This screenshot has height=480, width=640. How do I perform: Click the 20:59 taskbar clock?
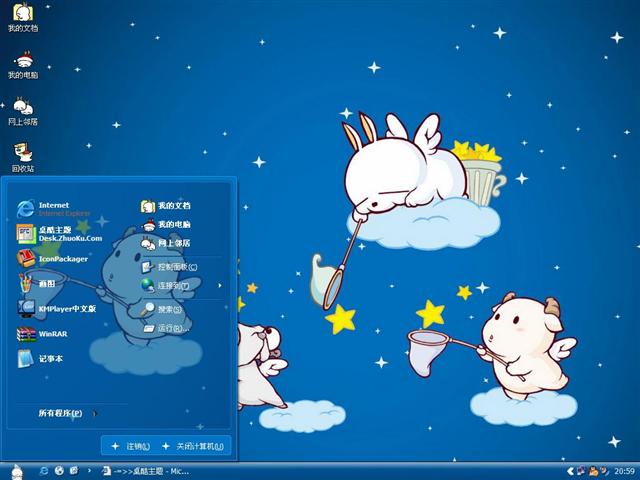(624, 471)
